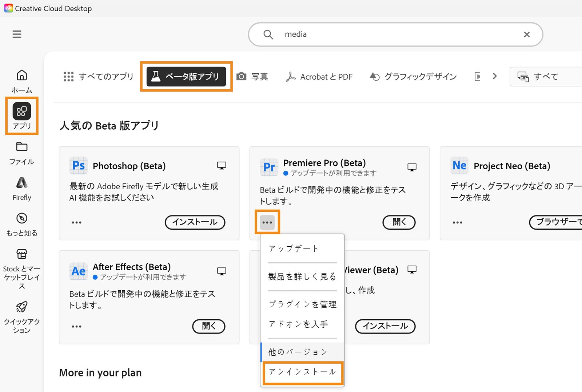The width and height of the screenshot is (582, 392).
Task: Choose アドオンを入手 menu item
Action: pos(303,324)
